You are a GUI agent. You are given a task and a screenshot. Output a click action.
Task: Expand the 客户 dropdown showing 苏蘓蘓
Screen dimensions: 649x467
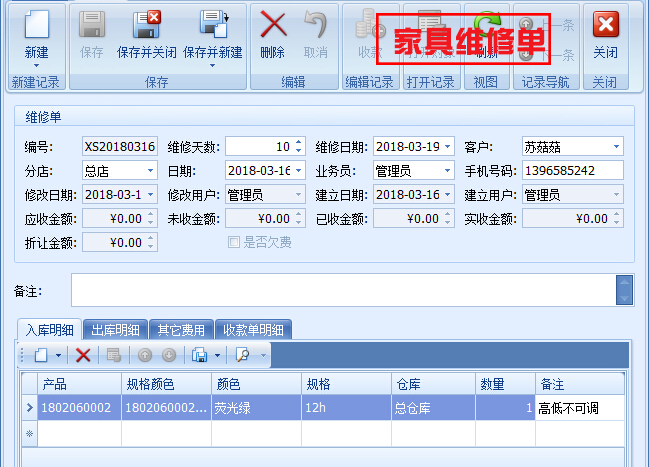click(616, 147)
